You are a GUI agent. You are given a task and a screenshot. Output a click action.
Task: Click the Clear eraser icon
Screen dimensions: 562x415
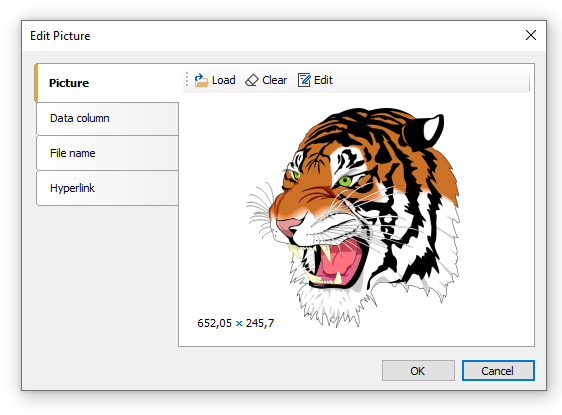[x=252, y=80]
